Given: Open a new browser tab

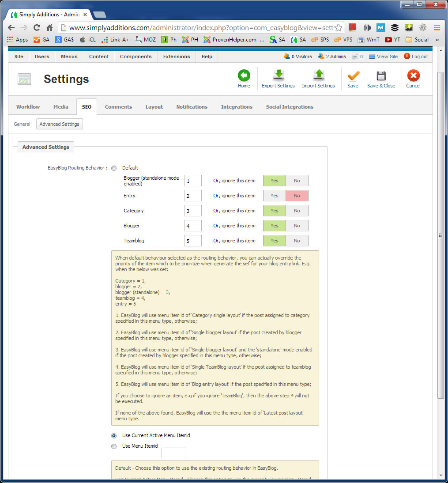Looking at the screenshot, I should tap(99, 15).
